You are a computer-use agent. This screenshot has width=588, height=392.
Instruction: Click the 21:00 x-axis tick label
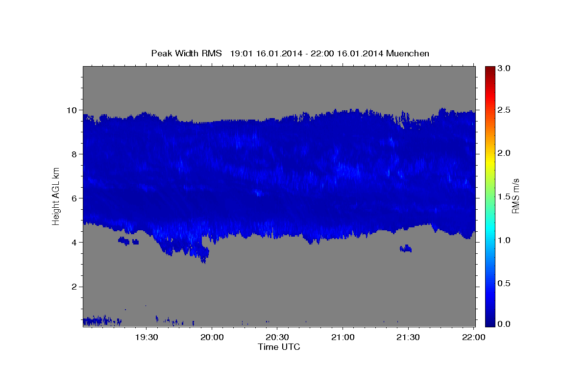(x=343, y=337)
